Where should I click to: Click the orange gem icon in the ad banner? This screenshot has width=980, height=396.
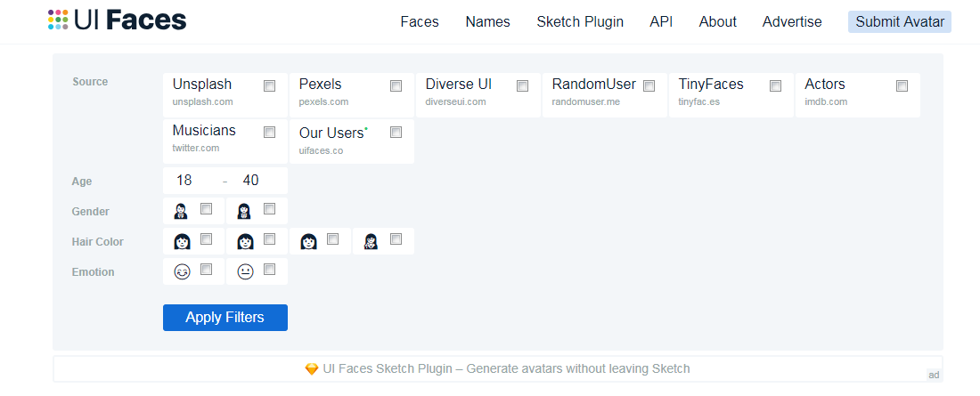tap(311, 369)
